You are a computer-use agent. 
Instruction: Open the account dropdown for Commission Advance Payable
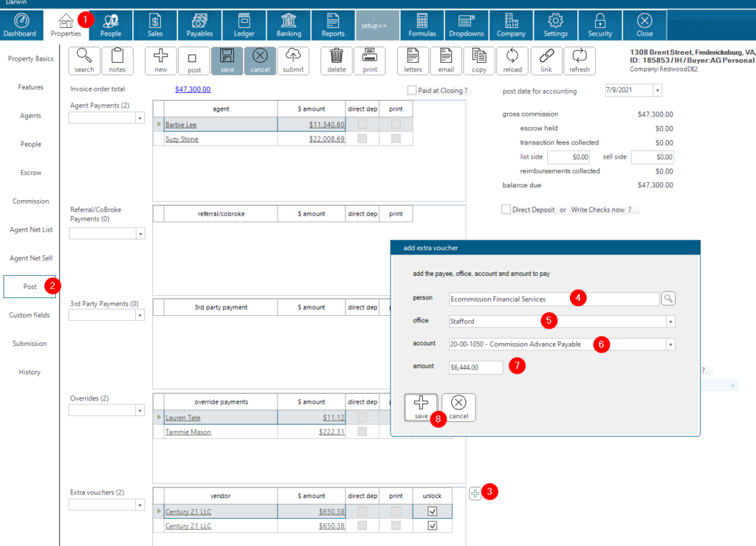pos(670,344)
